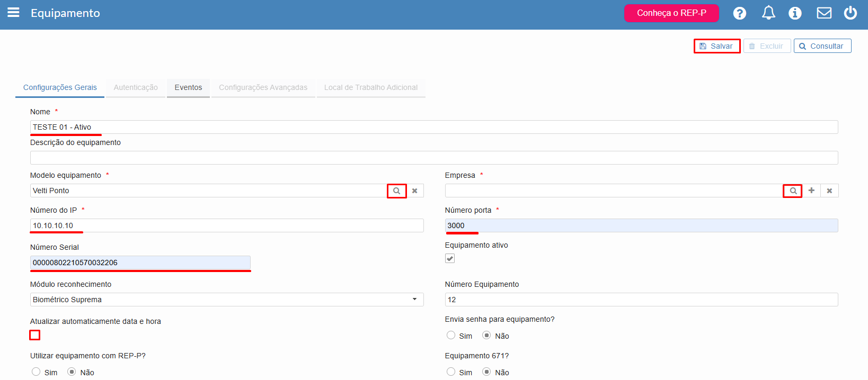Open the help question mark icon

pos(740,13)
